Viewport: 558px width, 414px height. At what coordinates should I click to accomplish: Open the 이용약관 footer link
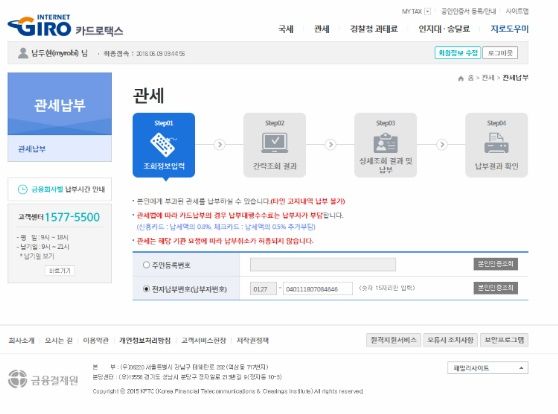pos(95,341)
